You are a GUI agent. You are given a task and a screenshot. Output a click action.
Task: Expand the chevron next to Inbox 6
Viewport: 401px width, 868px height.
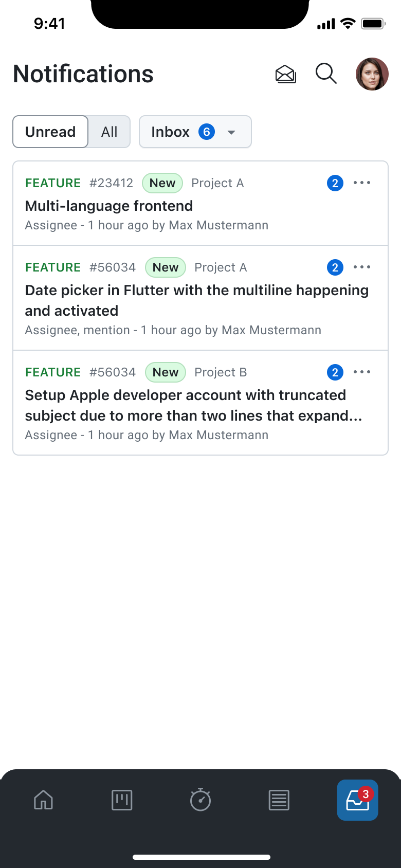pos(231,132)
